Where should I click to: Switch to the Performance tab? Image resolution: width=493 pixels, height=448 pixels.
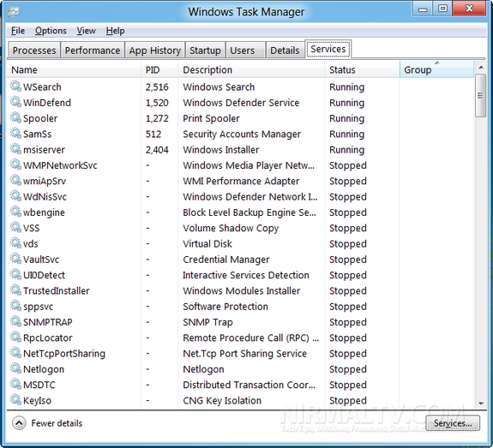93,51
